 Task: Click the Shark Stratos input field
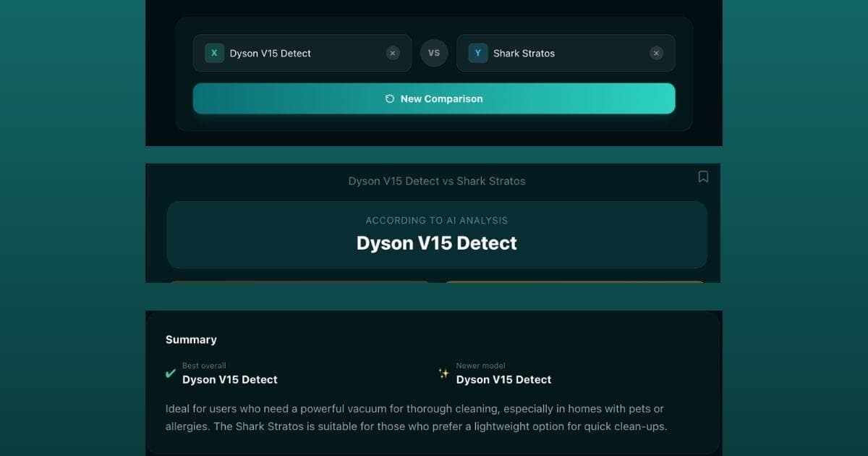[566, 53]
